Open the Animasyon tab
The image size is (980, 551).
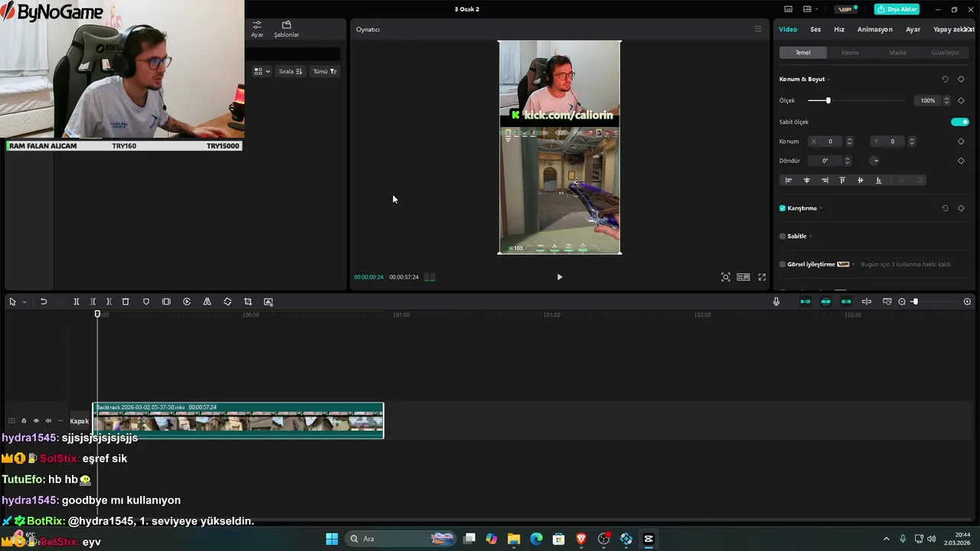tap(875, 29)
